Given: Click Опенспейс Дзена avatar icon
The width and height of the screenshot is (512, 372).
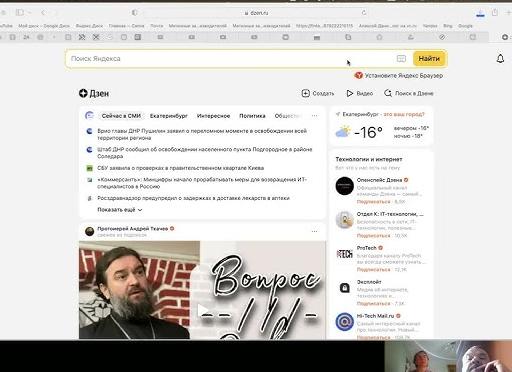Looking at the screenshot, I should (x=344, y=186).
